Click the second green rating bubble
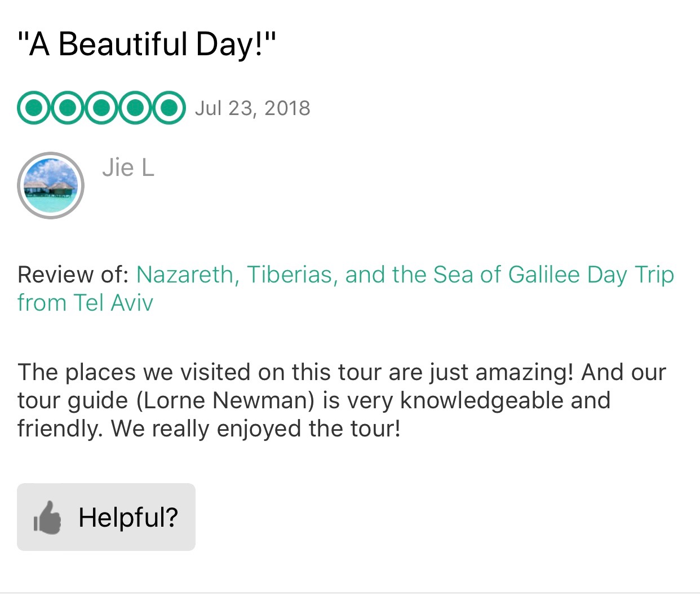Image resolution: width=700 pixels, height=600 pixels. pos(68,107)
